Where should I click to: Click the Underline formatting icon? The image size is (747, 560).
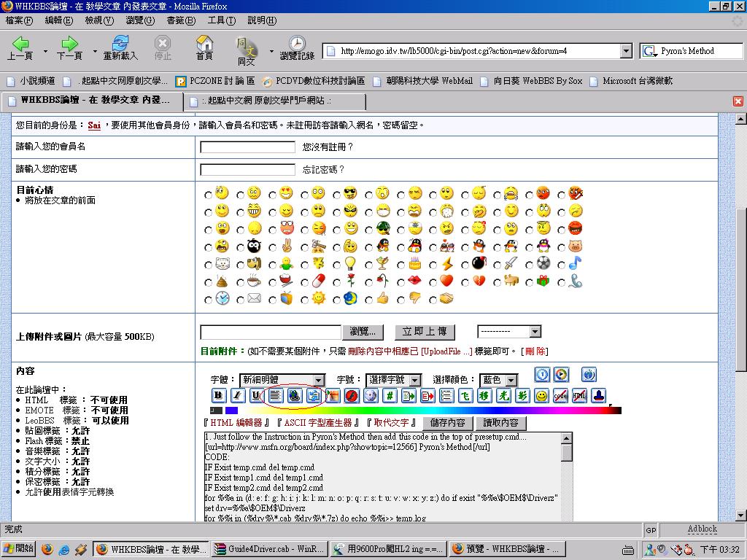[x=256, y=395]
